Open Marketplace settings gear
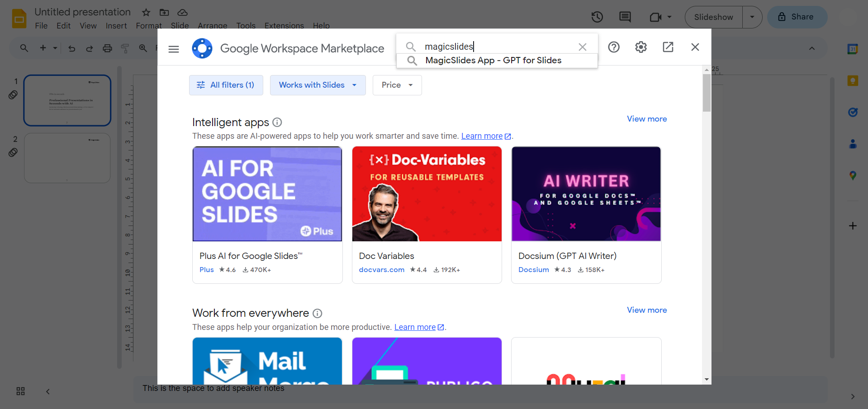The width and height of the screenshot is (868, 409). pyautogui.click(x=641, y=47)
